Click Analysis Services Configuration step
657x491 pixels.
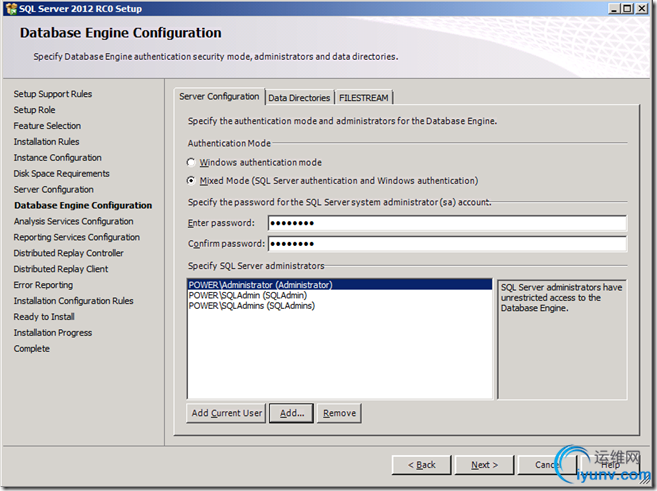coord(74,221)
